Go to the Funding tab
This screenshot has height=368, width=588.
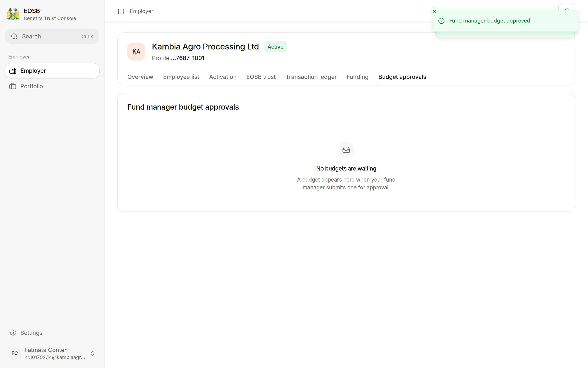357,77
